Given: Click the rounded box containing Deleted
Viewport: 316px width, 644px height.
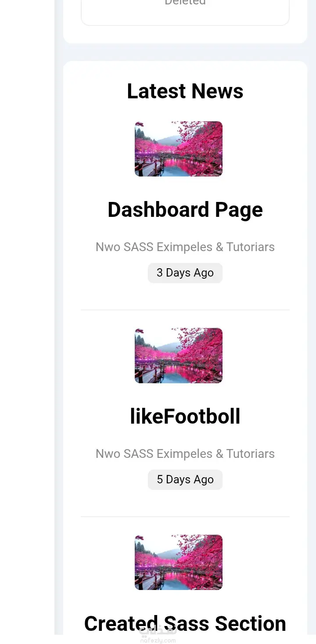Looking at the screenshot, I should (185, 12).
